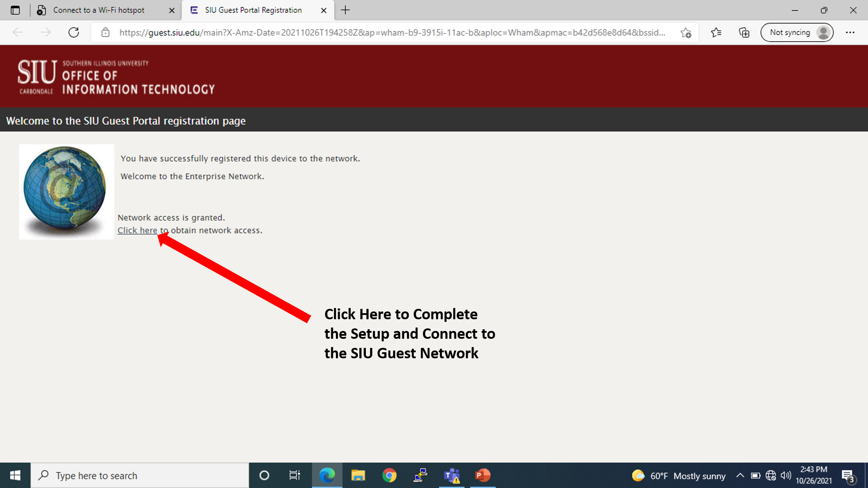Expand hidden system tray icons
The height and width of the screenshot is (488, 868).
tap(739, 475)
